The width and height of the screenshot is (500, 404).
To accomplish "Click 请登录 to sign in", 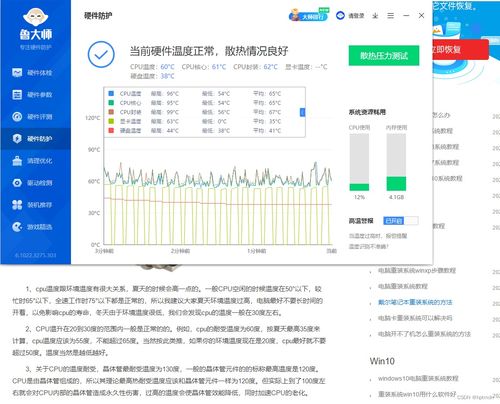I will pos(356,16).
